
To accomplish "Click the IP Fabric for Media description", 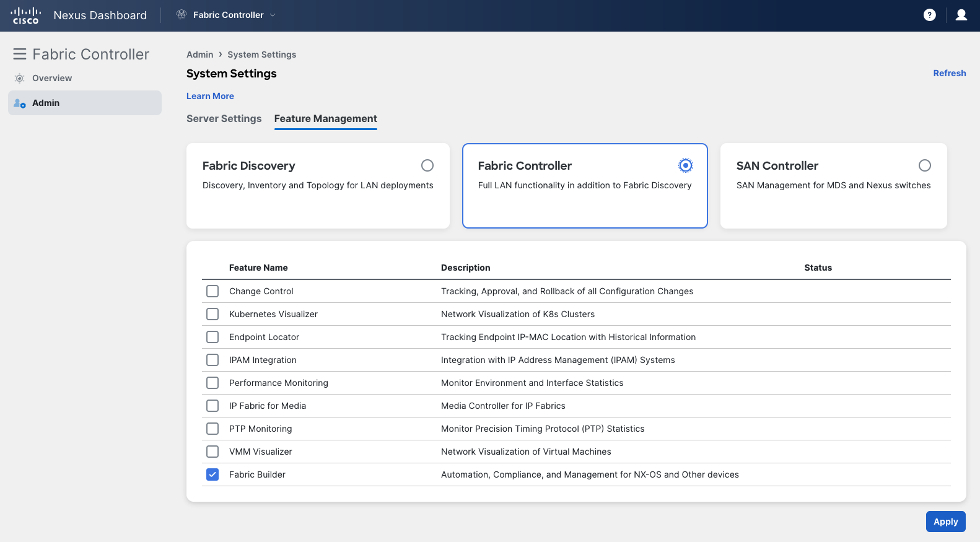I will [x=503, y=406].
